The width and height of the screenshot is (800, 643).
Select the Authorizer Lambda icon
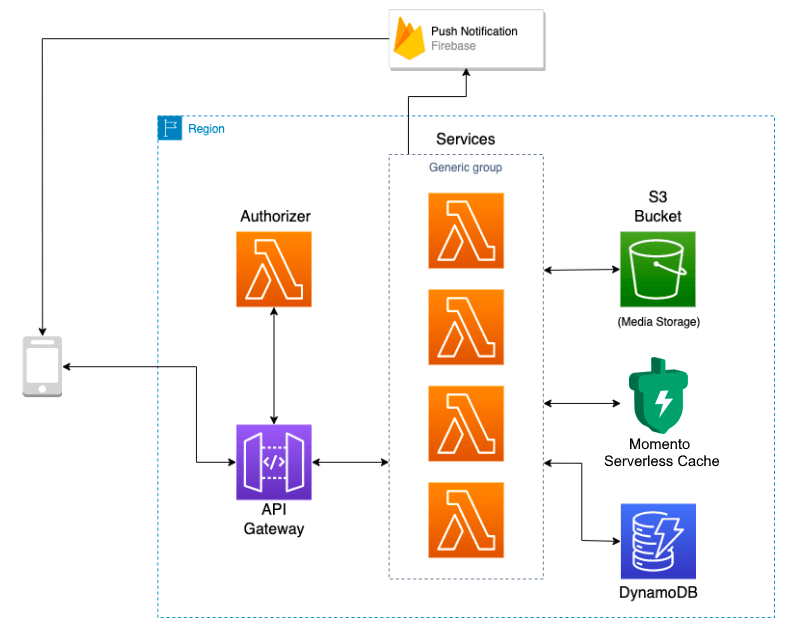274,269
